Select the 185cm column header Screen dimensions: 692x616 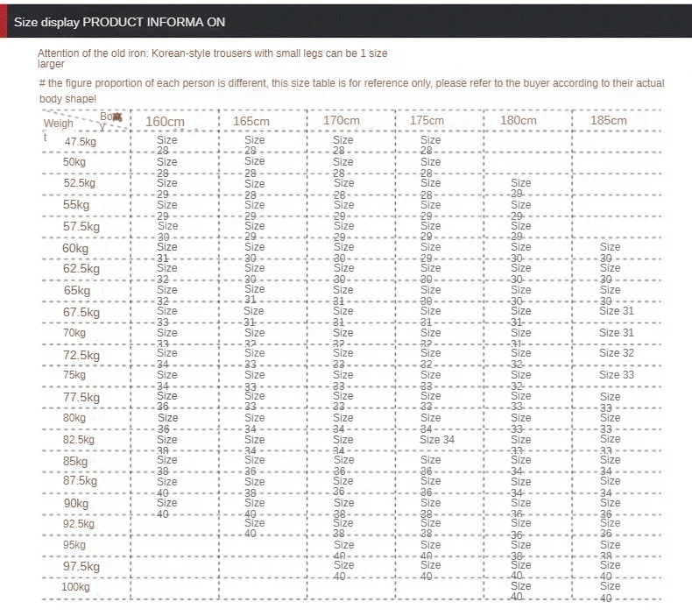[609, 120]
